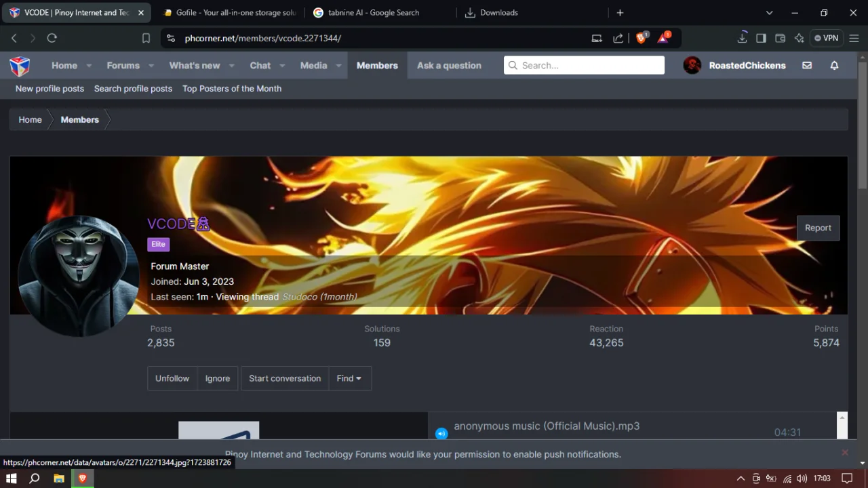The width and height of the screenshot is (868, 488).
Task: Click the speaker icon of the mp3 player
Action: coord(441,433)
